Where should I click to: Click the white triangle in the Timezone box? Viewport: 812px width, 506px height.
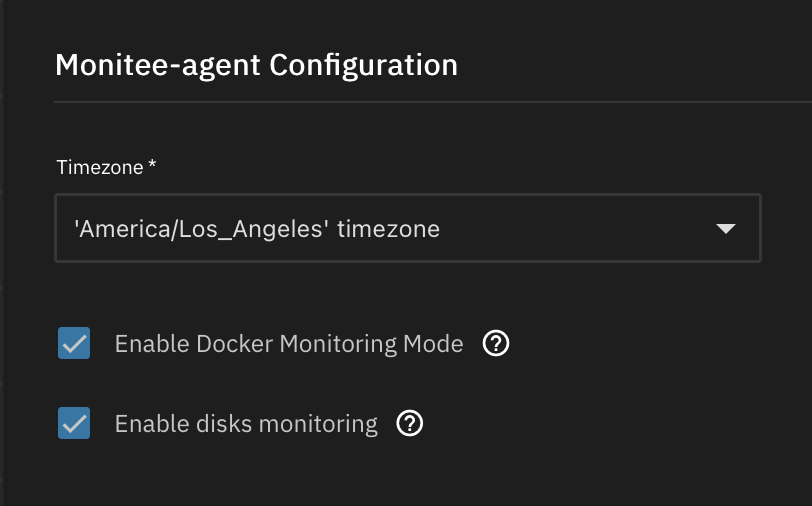[x=727, y=229]
